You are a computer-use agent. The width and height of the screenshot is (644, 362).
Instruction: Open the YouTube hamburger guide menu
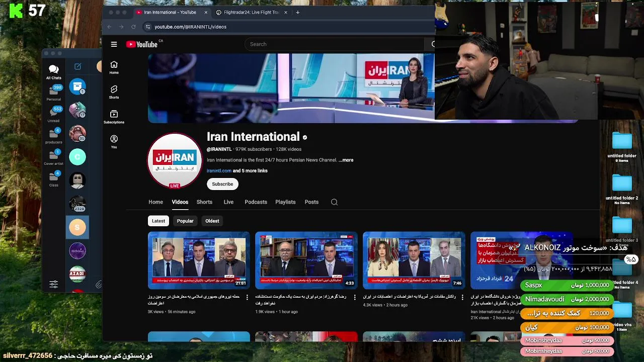pyautogui.click(x=114, y=44)
